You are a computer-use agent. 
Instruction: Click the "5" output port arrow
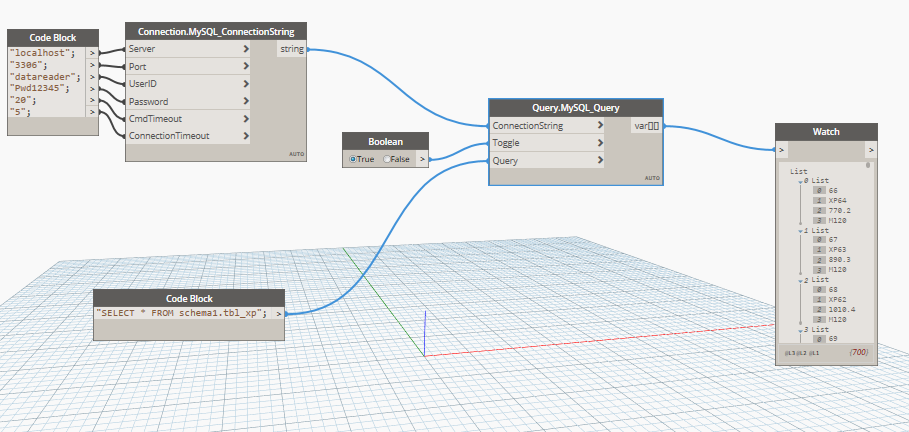pyautogui.click(x=92, y=111)
